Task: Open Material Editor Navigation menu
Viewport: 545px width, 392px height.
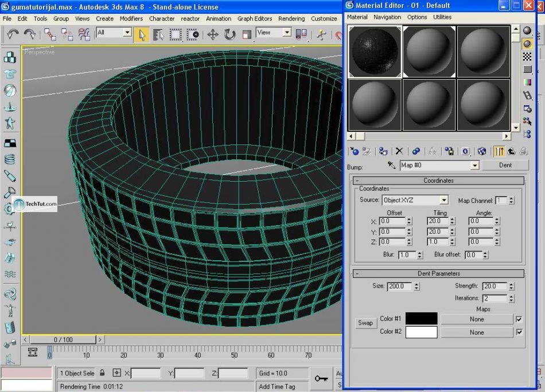Action: pyautogui.click(x=387, y=17)
